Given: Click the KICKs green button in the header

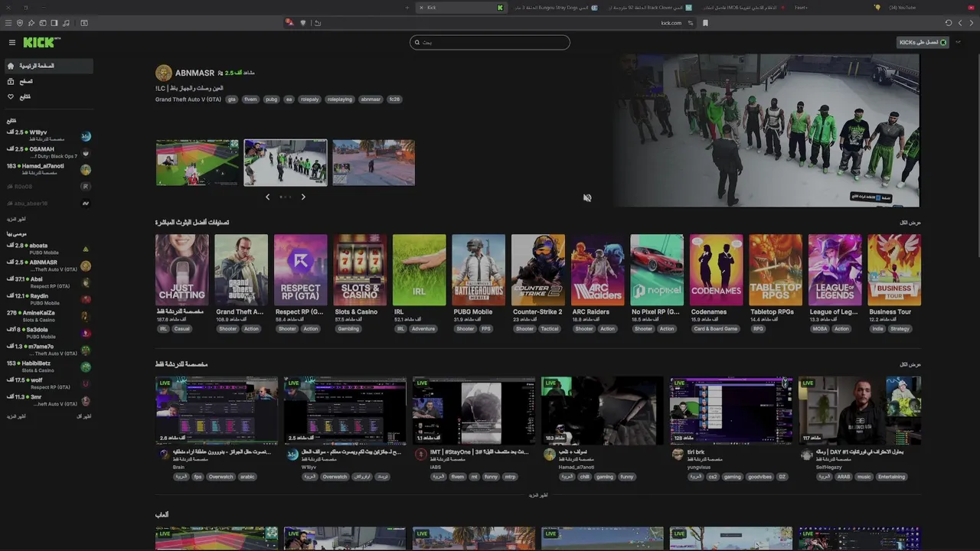Looking at the screenshot, I should pyautogui.click(x=923, y=42).
